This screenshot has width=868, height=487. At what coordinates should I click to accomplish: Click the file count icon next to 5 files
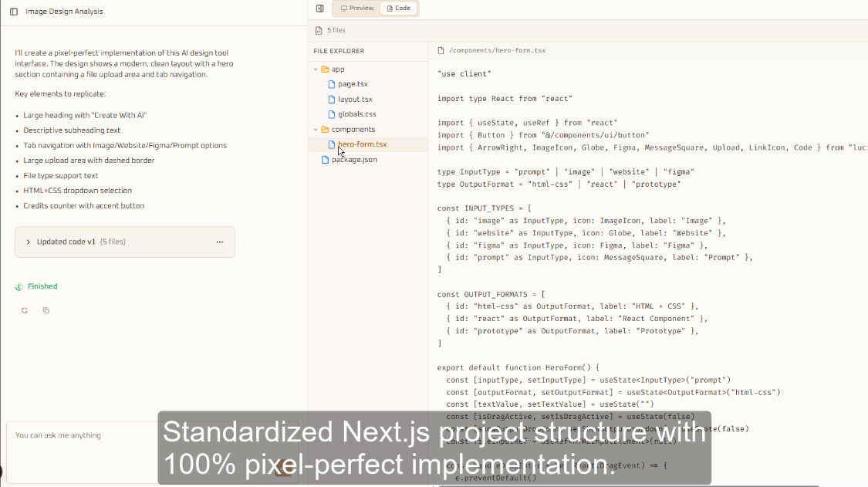[x=319, y=29]
